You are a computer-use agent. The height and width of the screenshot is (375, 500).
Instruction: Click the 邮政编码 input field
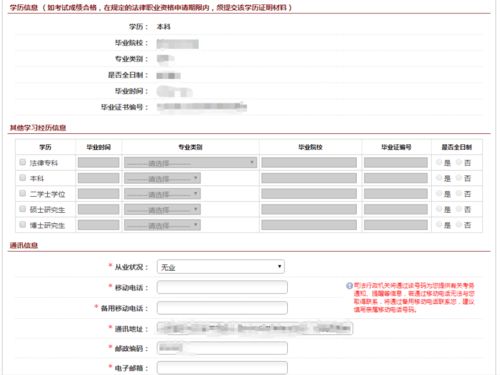coord(222,348)
